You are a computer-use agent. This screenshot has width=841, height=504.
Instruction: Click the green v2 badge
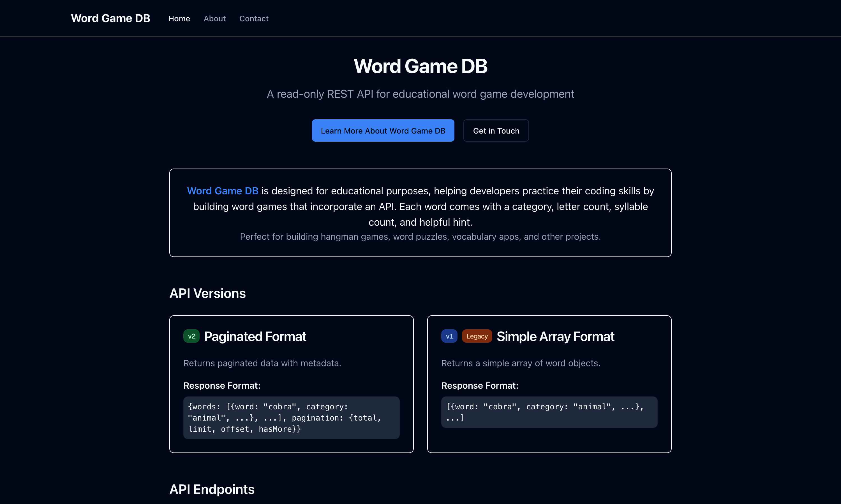[191, 336]
